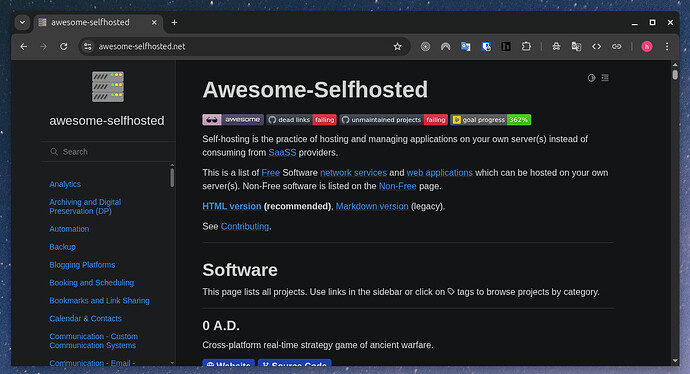Click the sidebar Search field

tap(108, 152)
